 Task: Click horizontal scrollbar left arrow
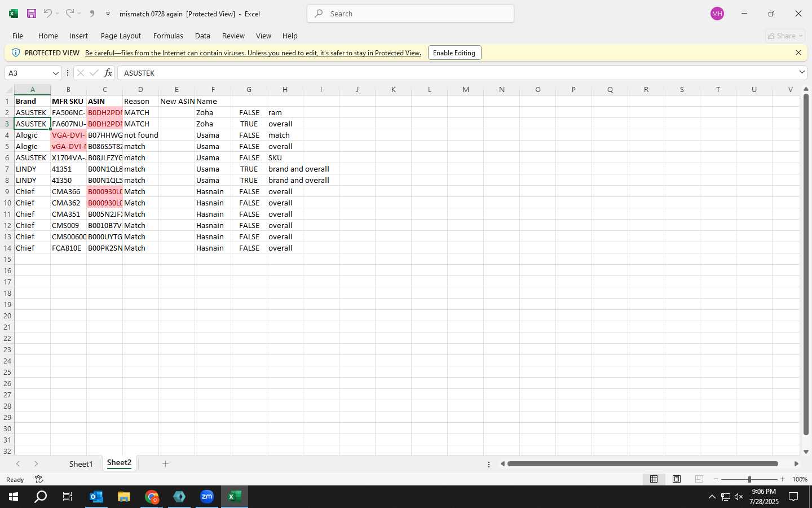[x=502, y=463]
